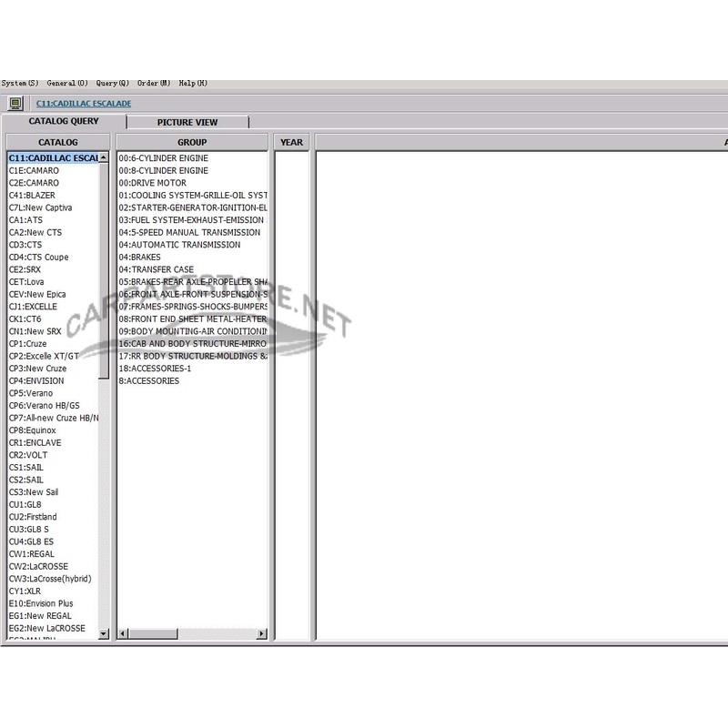Select catalog C41:BLAZER
Screen dimensions: 728x728
(32, 195)
